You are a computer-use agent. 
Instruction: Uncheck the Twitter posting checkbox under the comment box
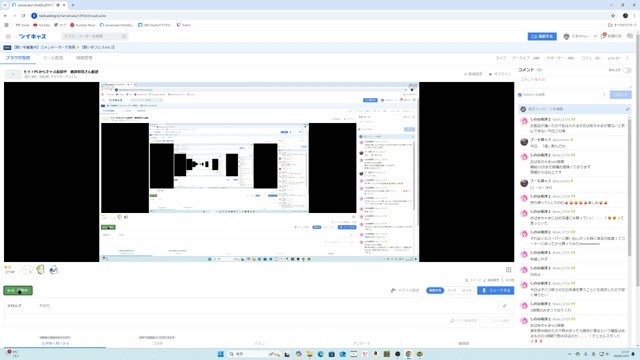click(520, 95)
